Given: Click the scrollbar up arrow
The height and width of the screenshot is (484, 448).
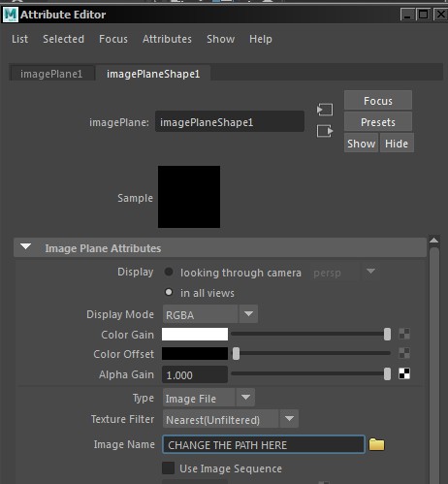Looking at the screenshot, I should pyautogui.click(x=433, y=241).
